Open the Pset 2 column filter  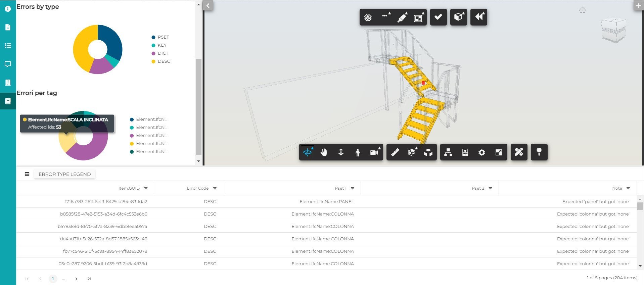[x=490, y=188]
